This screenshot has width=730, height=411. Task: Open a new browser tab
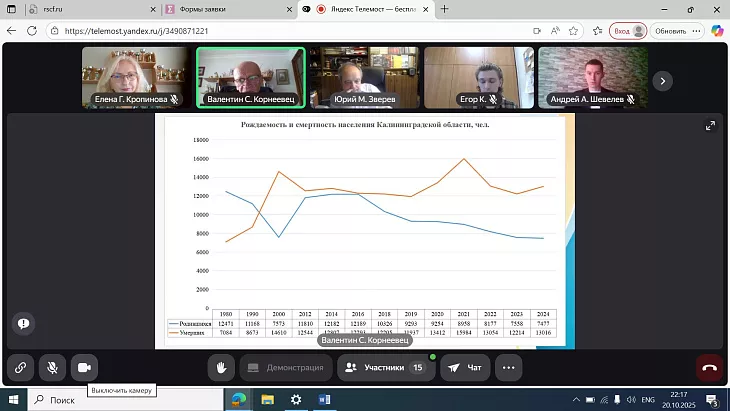point(444,9)
